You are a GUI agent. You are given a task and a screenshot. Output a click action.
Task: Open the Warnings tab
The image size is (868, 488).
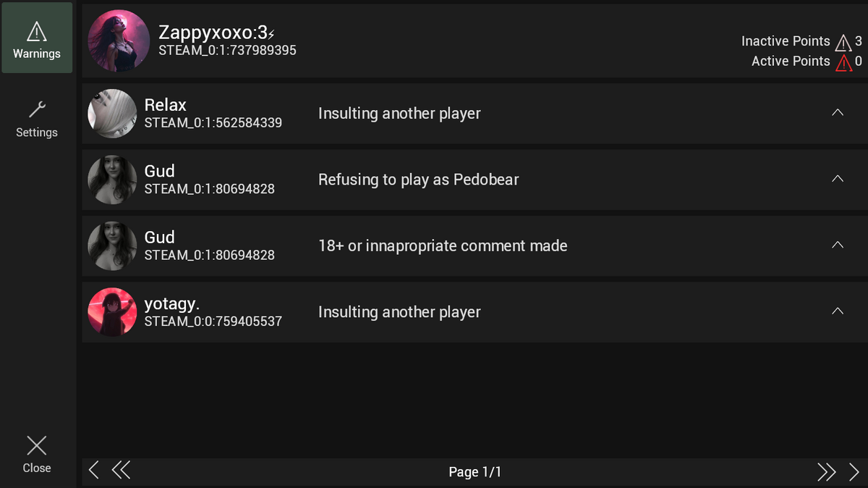coord(37,38)
